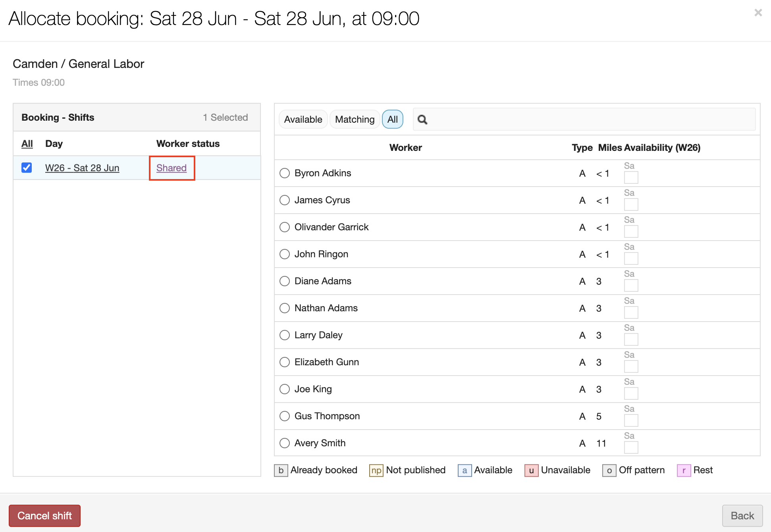Switch to the Available filter tab

click(x=303, y=120)
